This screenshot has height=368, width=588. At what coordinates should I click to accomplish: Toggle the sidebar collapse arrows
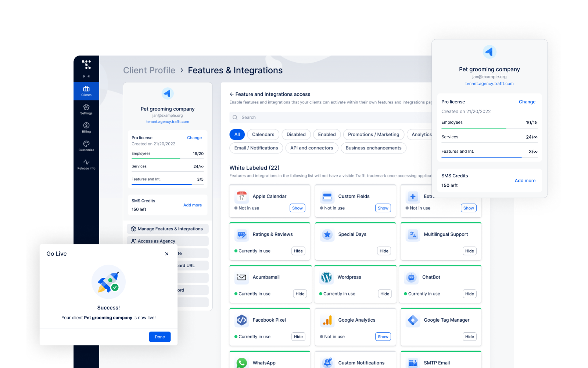click(86, 77)
